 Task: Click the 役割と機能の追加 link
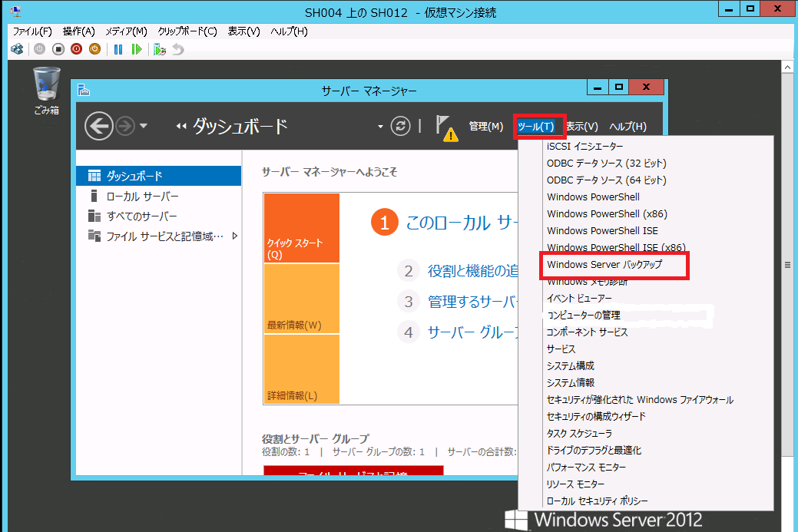[x=472, y=271]
